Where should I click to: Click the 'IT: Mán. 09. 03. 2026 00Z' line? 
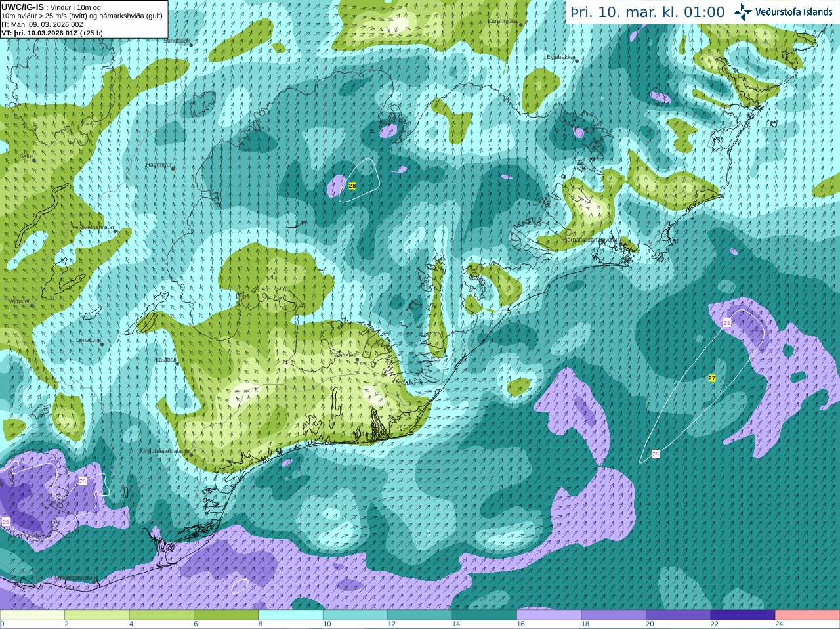pyautogui.click(x=43, y=24)
